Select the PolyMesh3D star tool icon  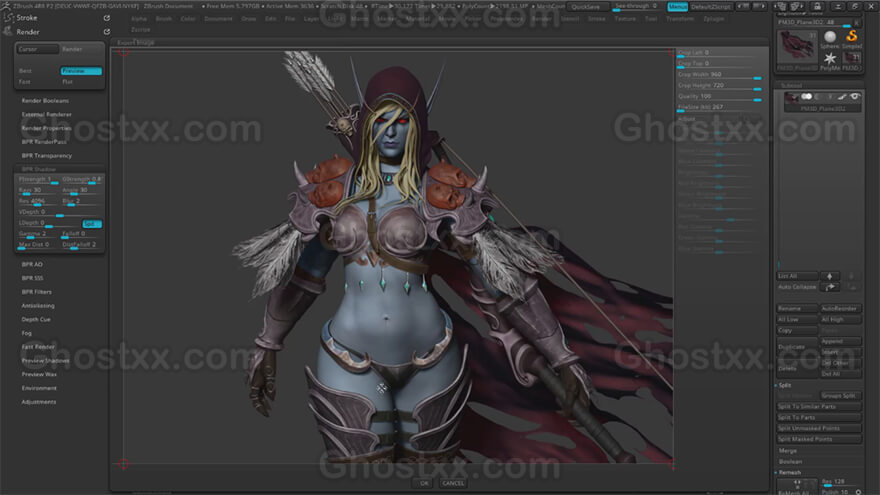click(x=829, y=60)
